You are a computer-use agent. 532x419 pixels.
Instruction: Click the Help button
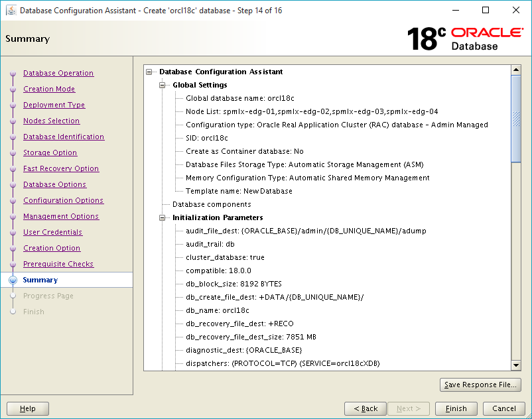coord(28,409)
